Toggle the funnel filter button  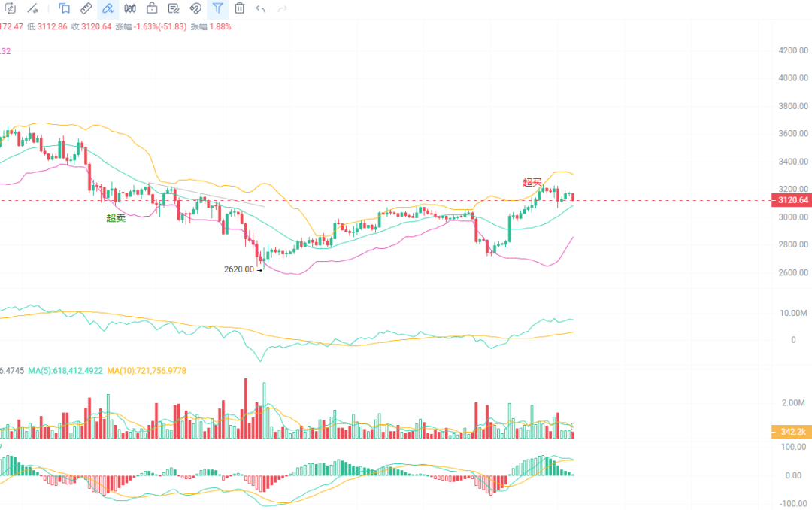pos(217,9)
